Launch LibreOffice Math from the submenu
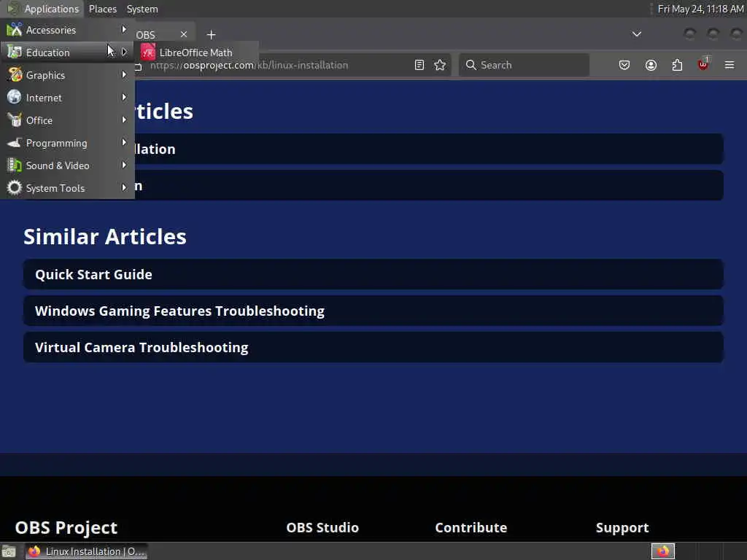The width and height of the screenshot is (747, 560). pyautogui.click(x=197, y=52)
